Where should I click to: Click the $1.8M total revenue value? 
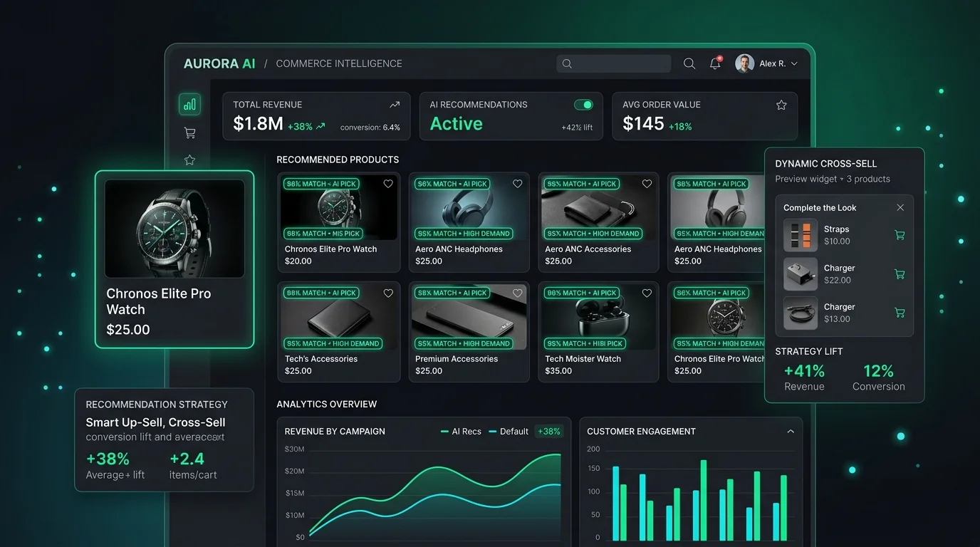click(258, 124)
